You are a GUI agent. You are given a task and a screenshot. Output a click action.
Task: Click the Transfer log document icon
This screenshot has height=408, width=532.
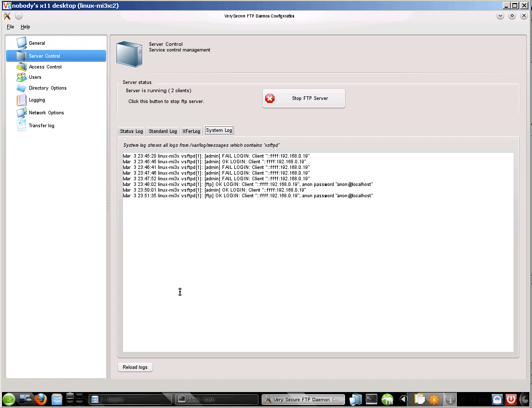[22, 126]
